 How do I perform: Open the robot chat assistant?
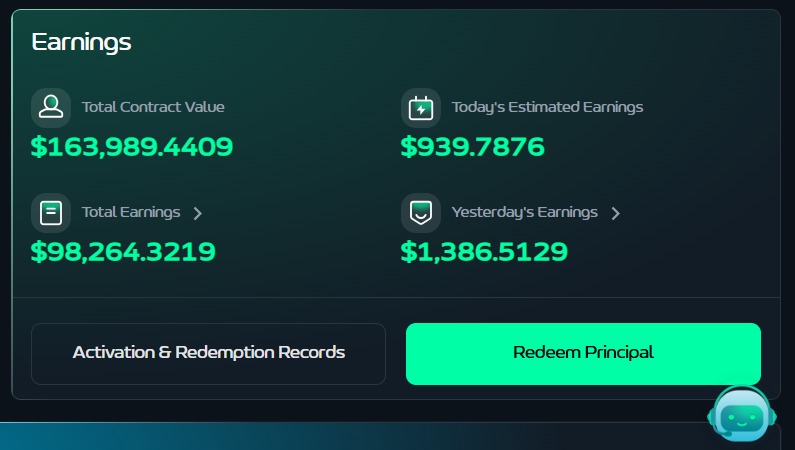[x=742, y=415]
